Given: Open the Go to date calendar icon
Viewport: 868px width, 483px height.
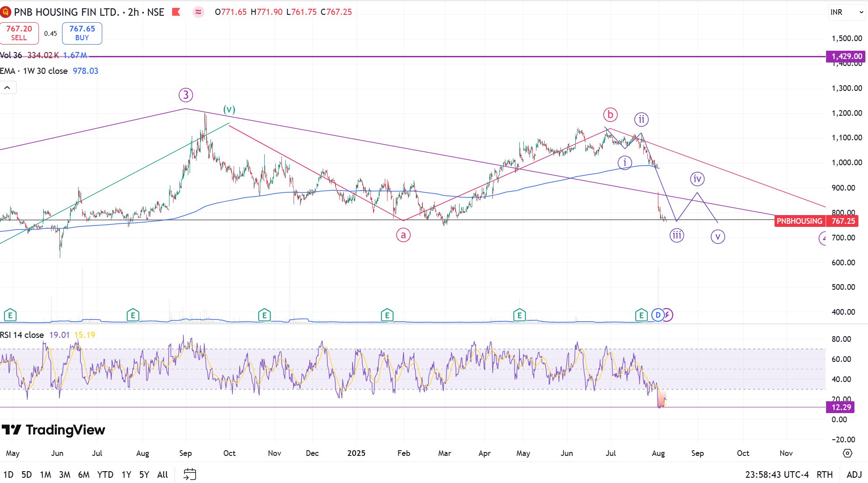Looking at the screenshot, I should click(190, 474).
